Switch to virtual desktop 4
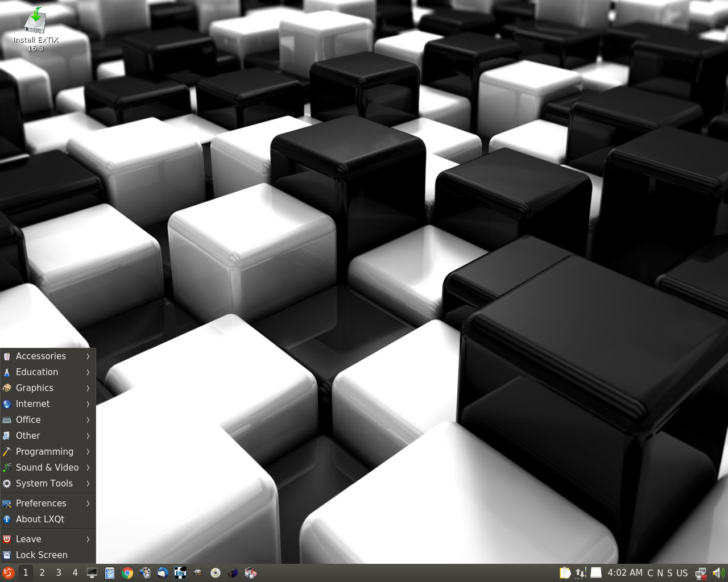This screenshot has width=728, height=582. [x=75, y=573]
